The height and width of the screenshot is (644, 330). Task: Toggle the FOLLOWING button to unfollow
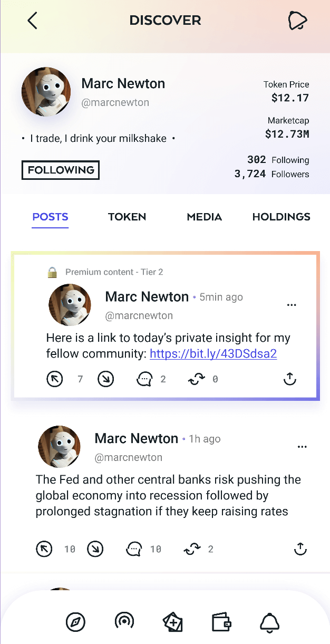pyautogui.click(x=61, y=170)
